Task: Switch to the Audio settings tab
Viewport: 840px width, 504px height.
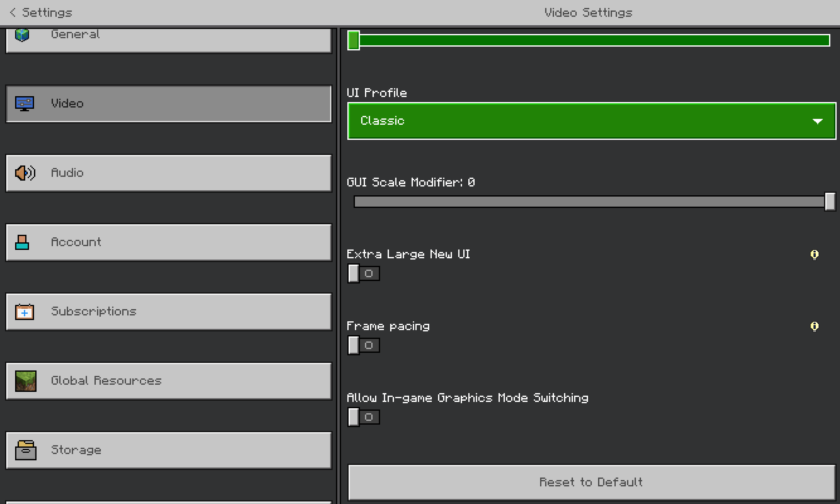Action: tap(168, 173)
